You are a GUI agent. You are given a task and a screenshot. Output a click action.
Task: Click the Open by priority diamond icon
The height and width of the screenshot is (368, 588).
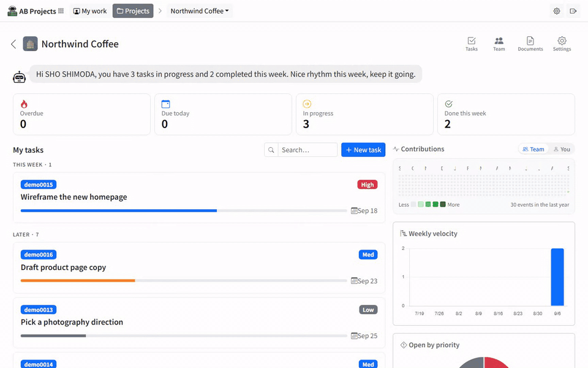point(404,345)
